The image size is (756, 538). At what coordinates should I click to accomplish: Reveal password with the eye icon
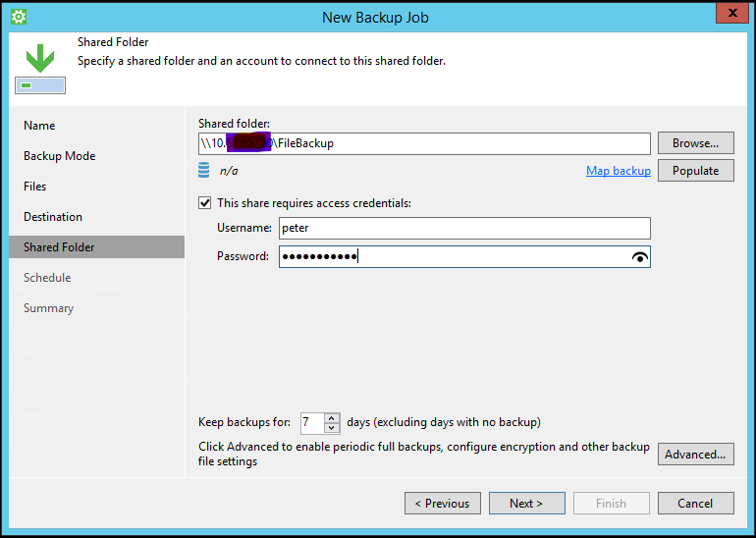[x=640, y=257]
